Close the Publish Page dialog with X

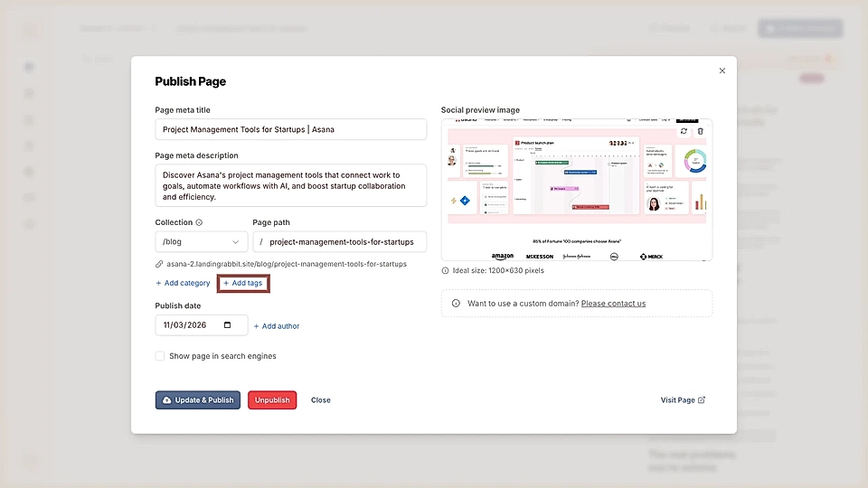pyautogui.click(x=722, y=70)
